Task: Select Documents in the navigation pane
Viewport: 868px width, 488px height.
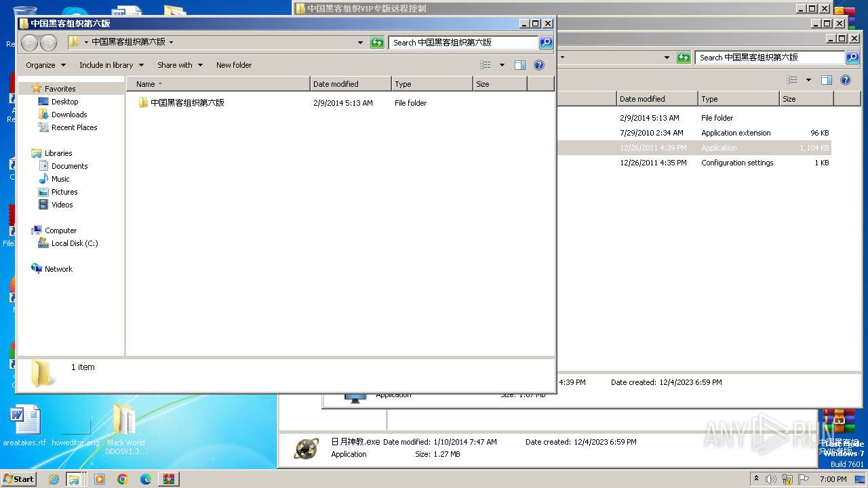Action: click(x=69, y=166)
